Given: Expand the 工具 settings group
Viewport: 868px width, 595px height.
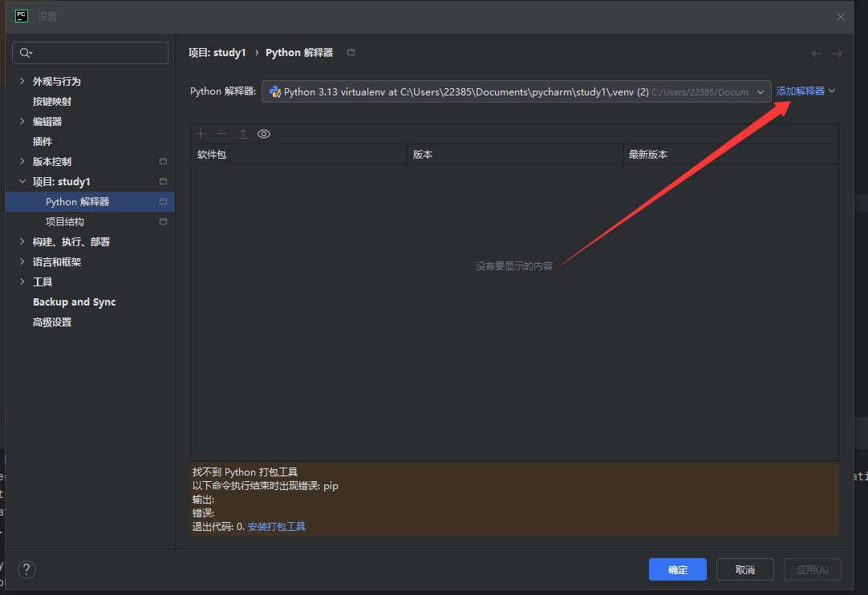Looking at the screenshot, I should pyautogui.click(x=22, y=281).
